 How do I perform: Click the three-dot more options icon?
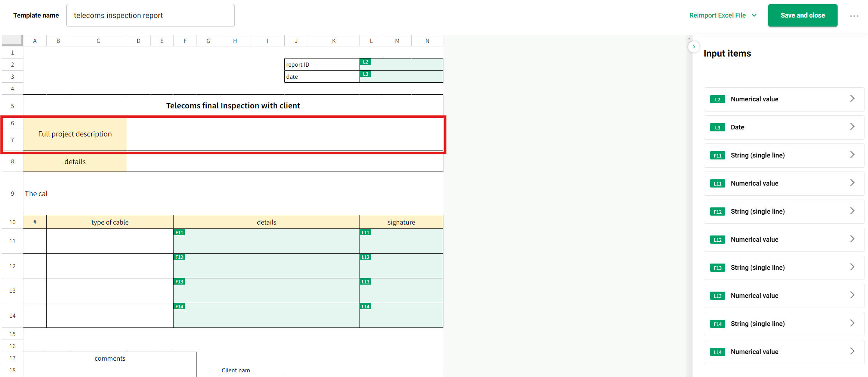coord(854,16)
